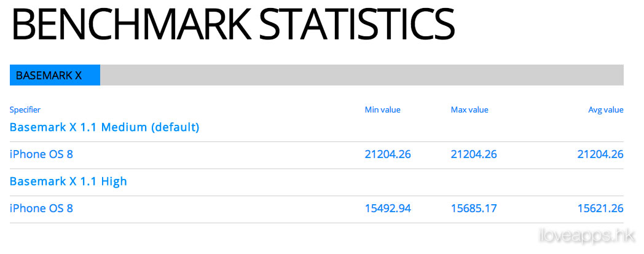Click the 21204.26 max value for Medium
Screen dimensions: 644x254
[x=474, y=154]
